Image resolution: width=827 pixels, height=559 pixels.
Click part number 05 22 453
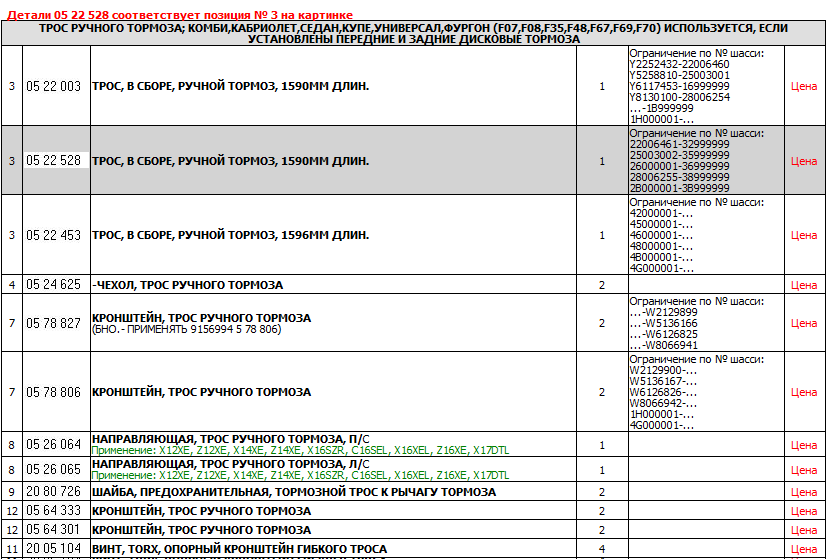54,236
